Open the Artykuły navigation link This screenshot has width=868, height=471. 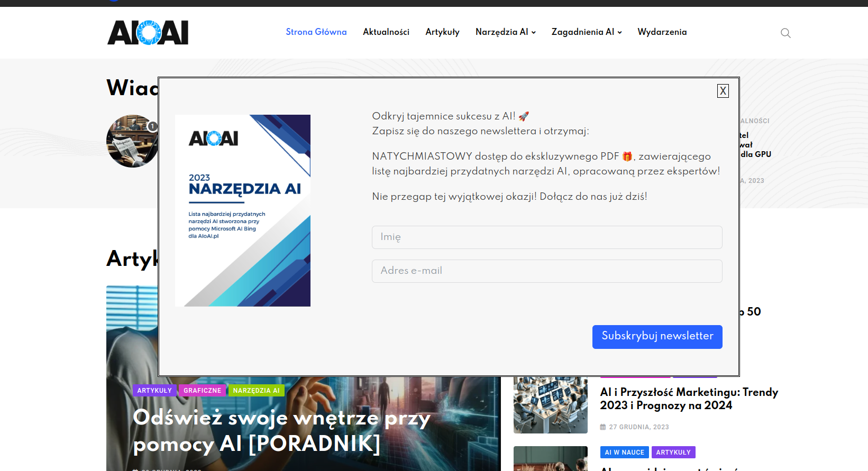tap(442, 32)
